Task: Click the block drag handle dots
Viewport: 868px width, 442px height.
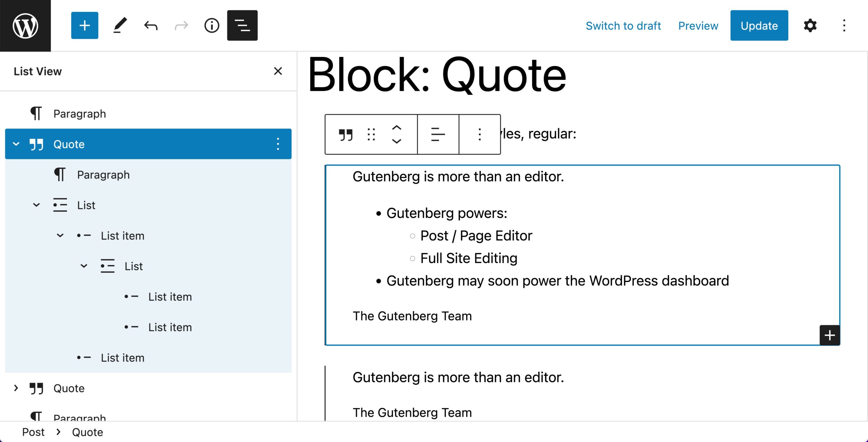Action: coord(371,135)
